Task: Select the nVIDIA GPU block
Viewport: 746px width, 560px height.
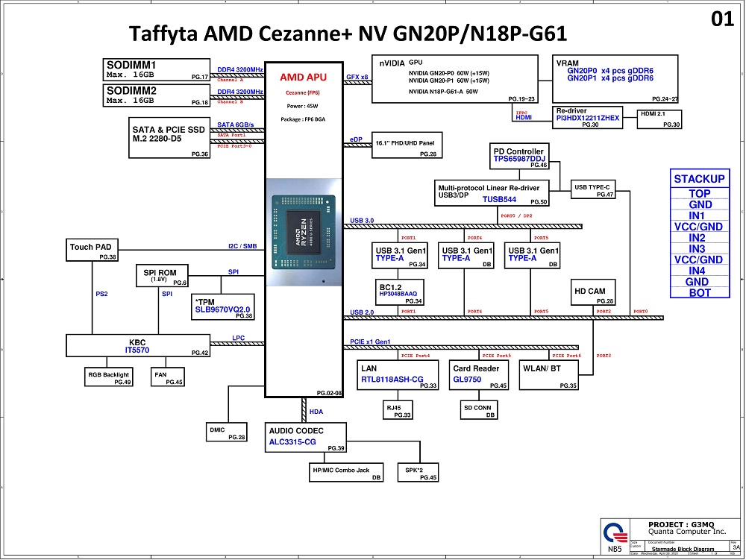Action: pos(455,79)
